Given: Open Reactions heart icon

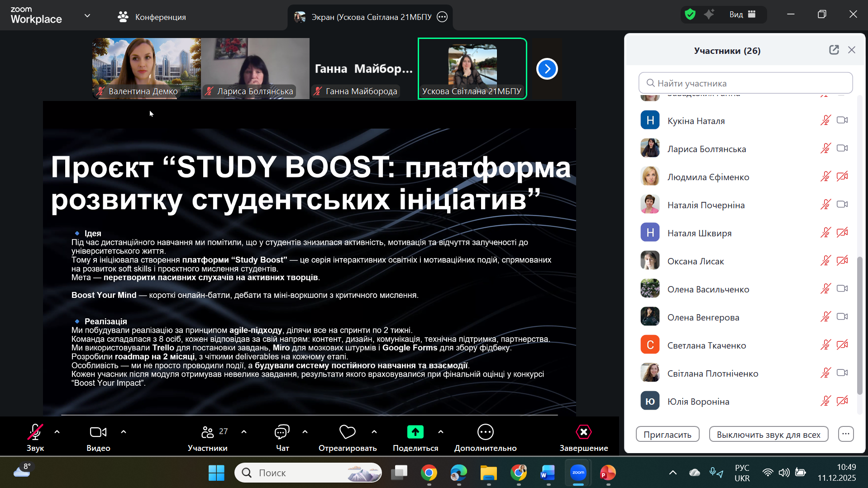Looking at the screenshot, I should [x=347, y=432].
